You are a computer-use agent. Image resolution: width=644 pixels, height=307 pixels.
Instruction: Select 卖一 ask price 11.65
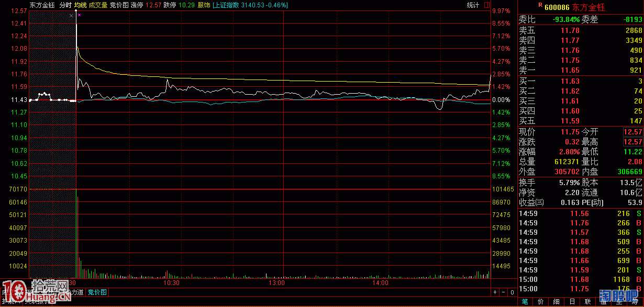click(570, 70)
